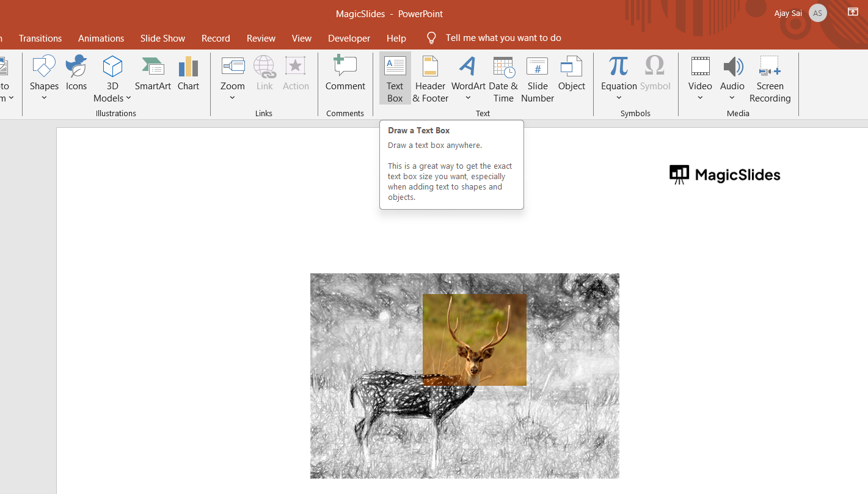
Task: Open the Equation dropdown menu
Action: (x=619, y=98)
